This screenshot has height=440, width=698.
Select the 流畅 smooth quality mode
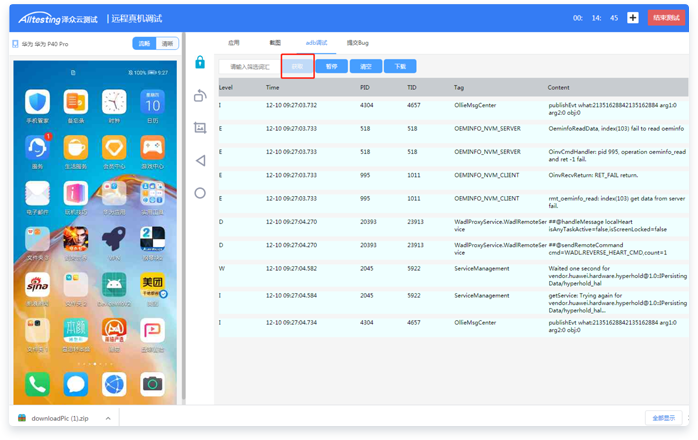(144, 44)
